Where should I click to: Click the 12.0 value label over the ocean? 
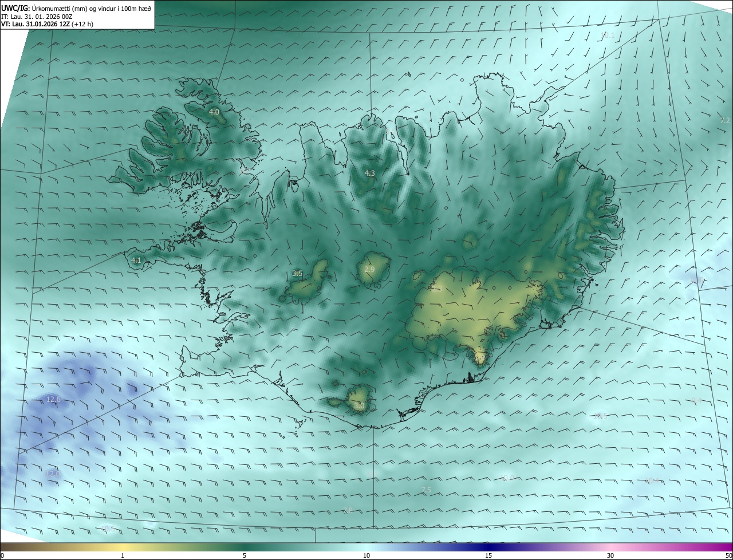coord(53,474)
